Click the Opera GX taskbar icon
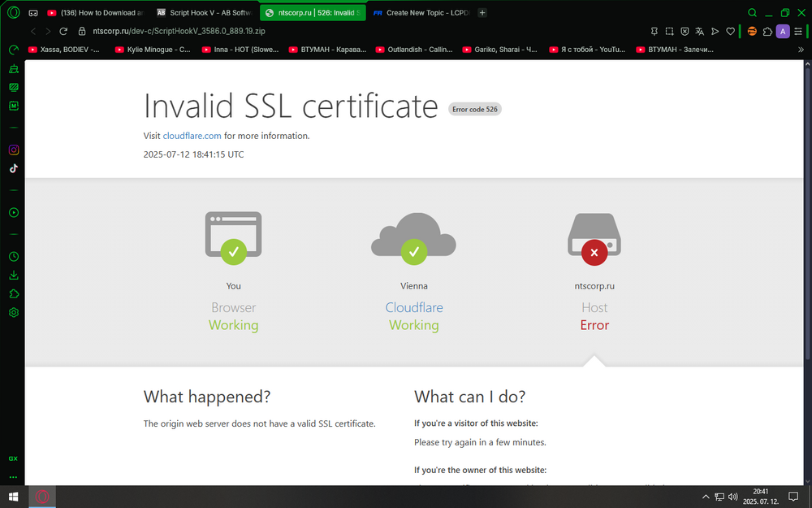Image resolution: width=812 pixels, height=508 pixels. tap(42, 497)
